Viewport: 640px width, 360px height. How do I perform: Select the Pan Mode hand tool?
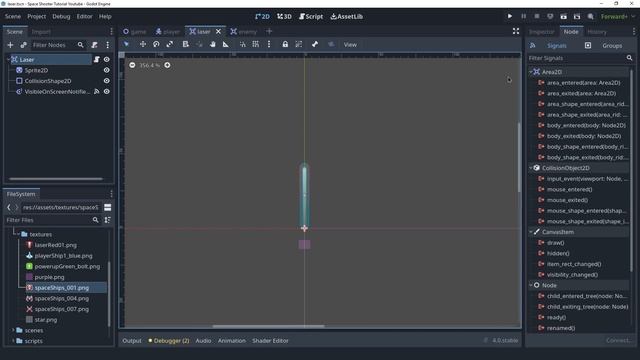[x=213, y=44]
